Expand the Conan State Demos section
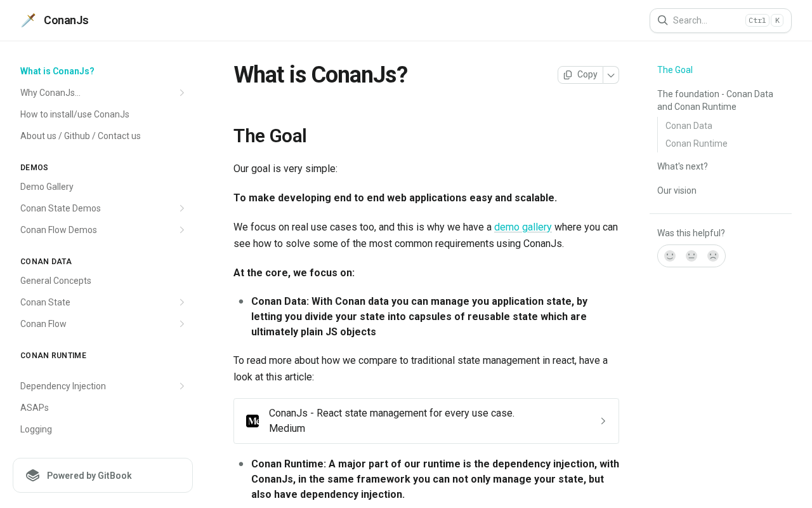812x508 pixels. 181,208
